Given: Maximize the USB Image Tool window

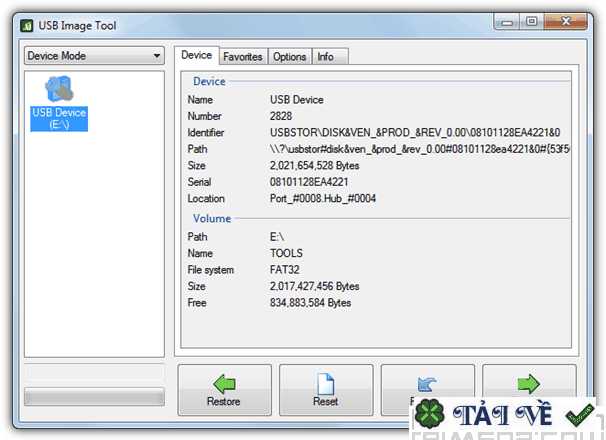Looking at the screenshot, I should pos(531,21).
